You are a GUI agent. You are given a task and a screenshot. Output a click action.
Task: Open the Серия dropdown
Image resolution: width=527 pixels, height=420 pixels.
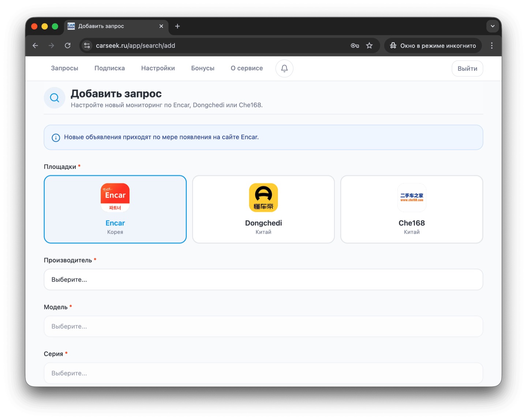pyautogui.click(x=263, y=373)
